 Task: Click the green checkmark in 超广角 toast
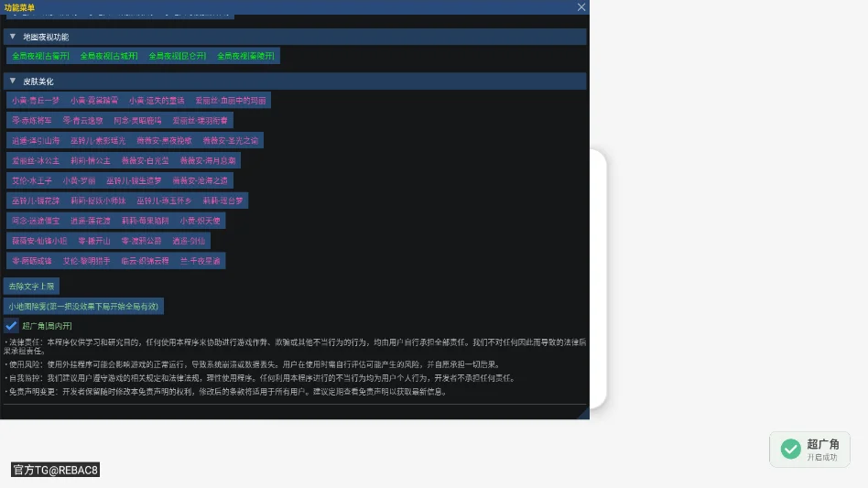pyautogui.click(x=790, y=449)
